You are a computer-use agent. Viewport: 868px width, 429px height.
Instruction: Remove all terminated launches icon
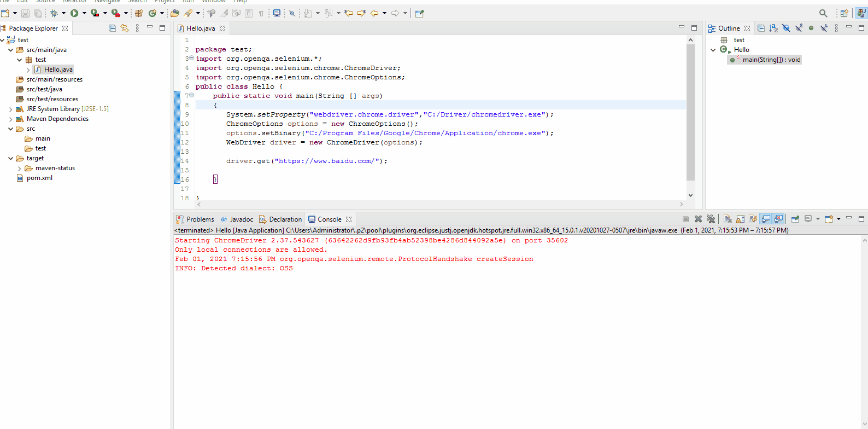pos(711,219)
